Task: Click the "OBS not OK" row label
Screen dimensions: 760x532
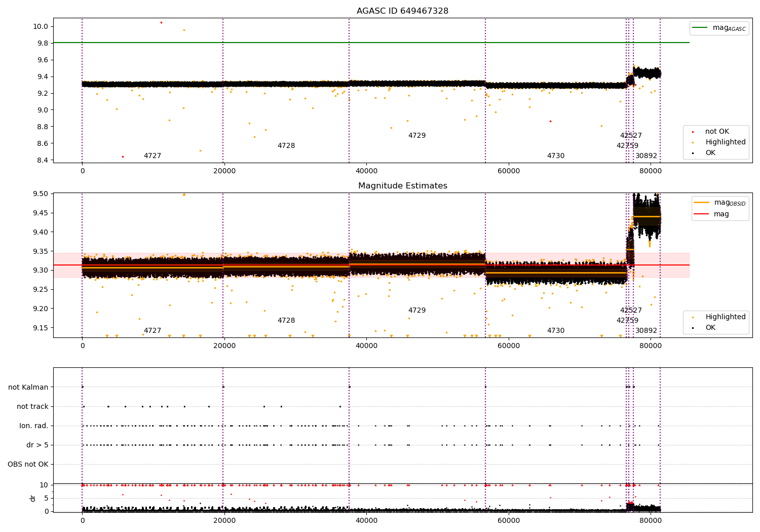Action: tap(28, 465)
